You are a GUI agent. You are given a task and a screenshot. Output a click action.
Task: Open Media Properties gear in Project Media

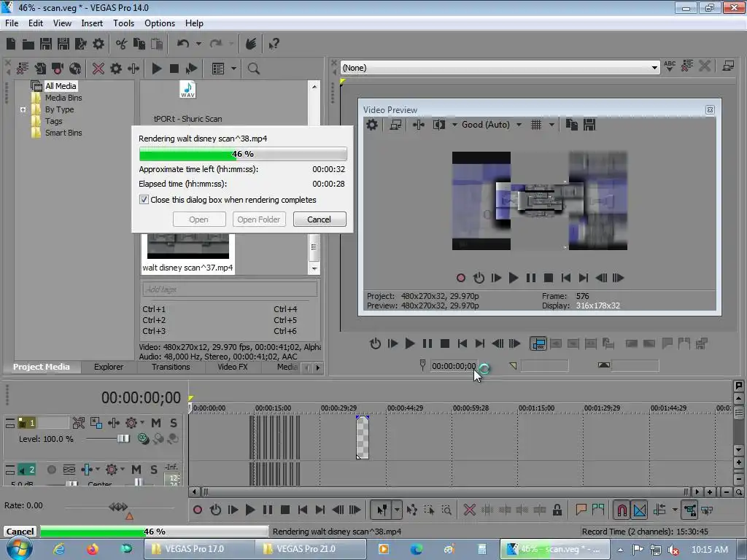116,69
